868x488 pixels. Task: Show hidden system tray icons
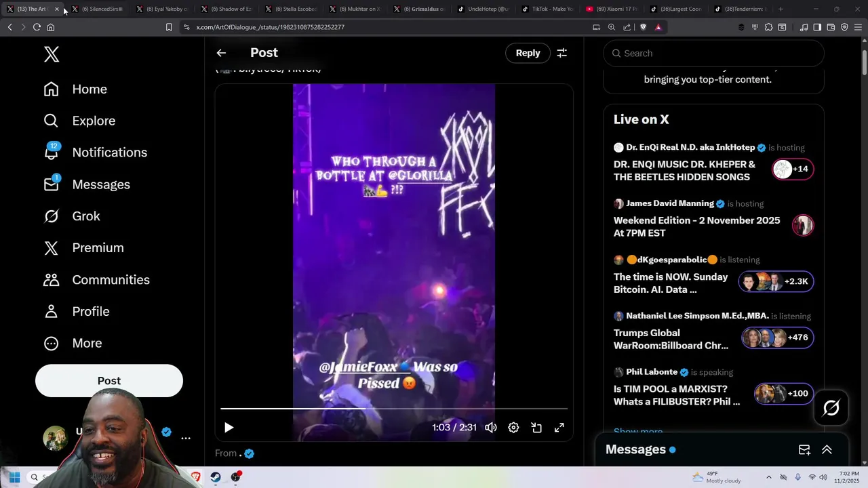(x=768, y=477)
